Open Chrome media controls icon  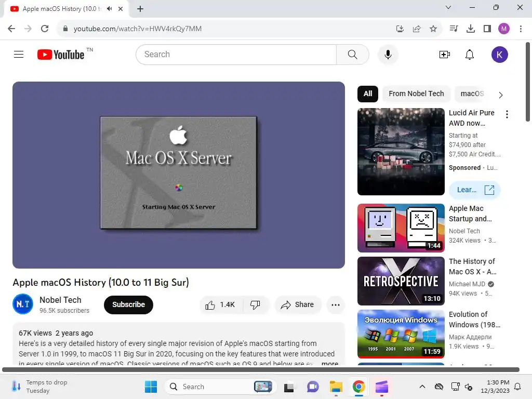(x=454, y=29)
